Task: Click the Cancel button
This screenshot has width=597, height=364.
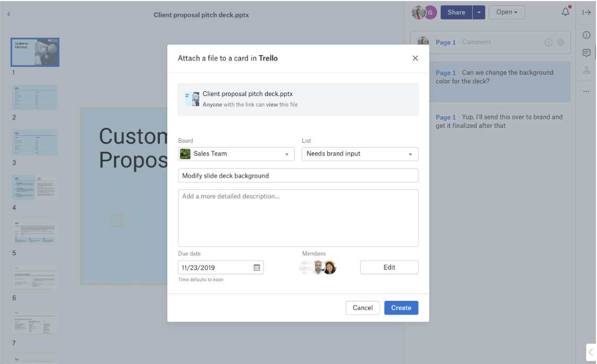Action: 363,308
